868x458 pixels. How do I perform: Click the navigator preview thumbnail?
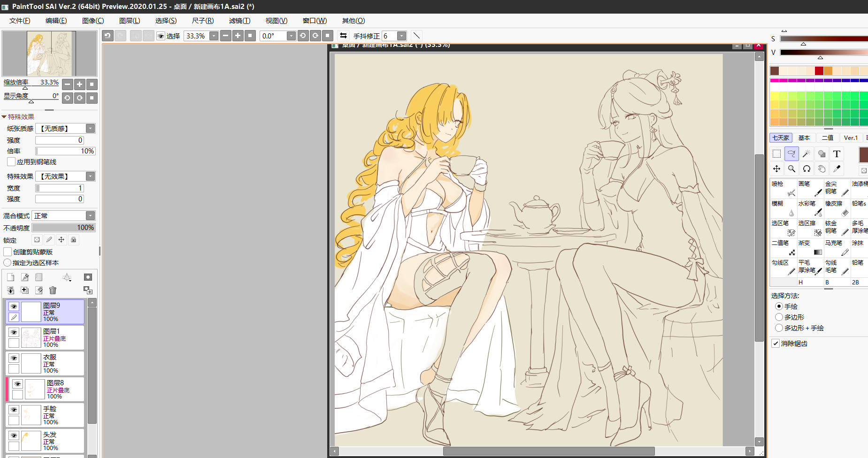[50, 53]
